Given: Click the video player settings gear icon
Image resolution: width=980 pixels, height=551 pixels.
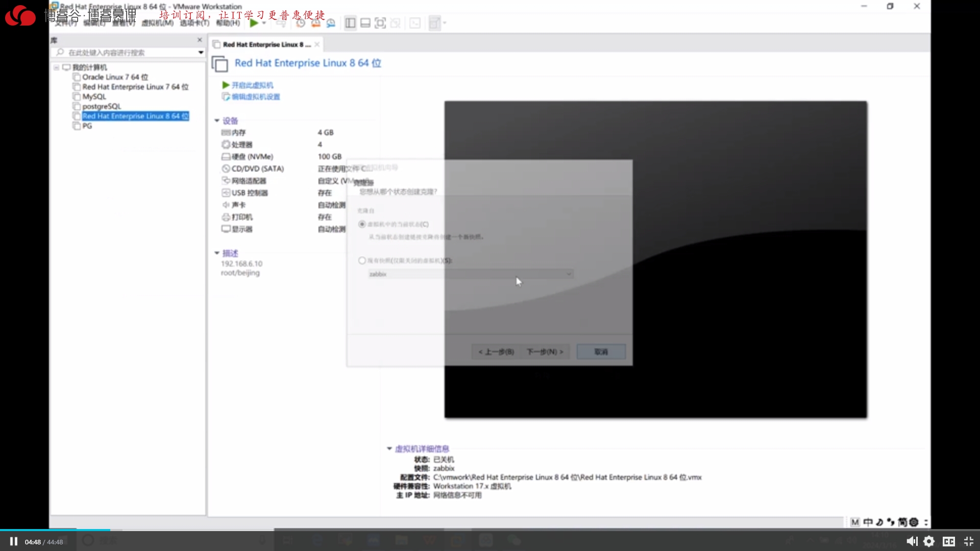Looking at the screenshot, I should [929, 541].
